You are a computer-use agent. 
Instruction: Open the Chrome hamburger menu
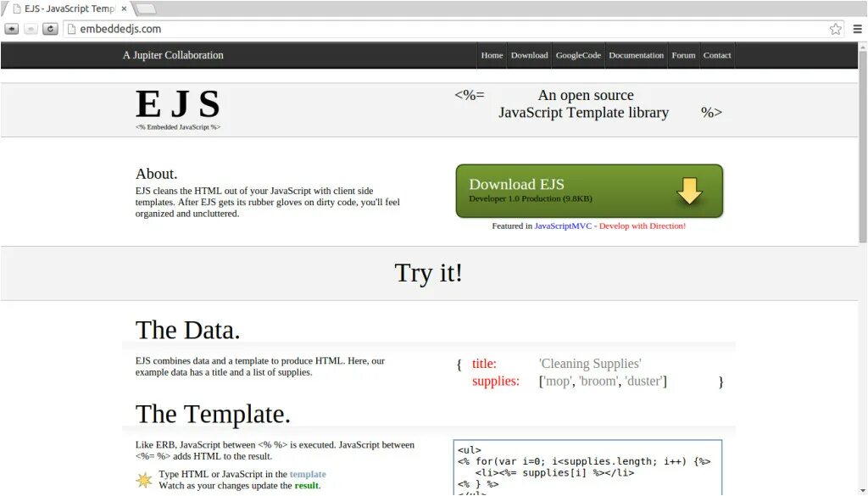click(x=858, y=29)
